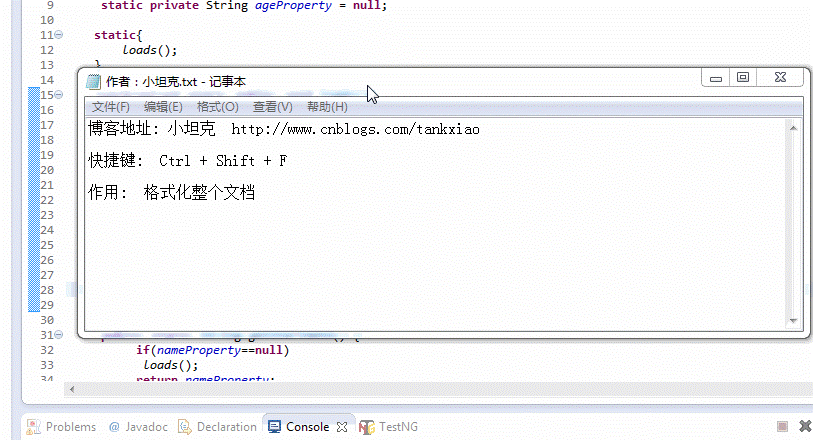Minimize the Notepad window
This screenshot has height=440, width=813.
point(716,78)
